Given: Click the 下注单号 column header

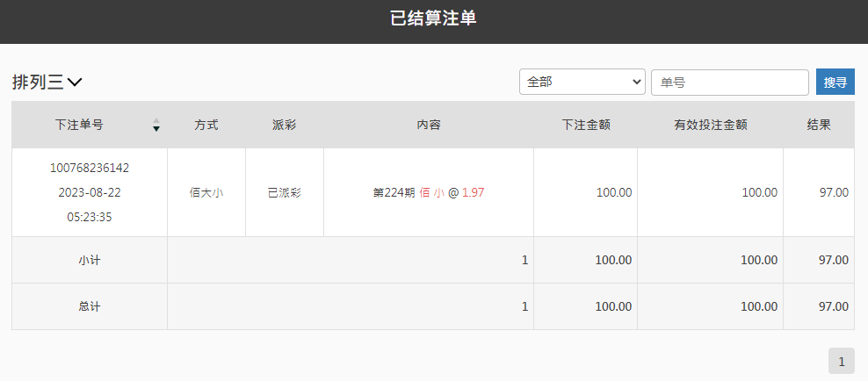Looking at the screenshot, I should pos(79,125).
